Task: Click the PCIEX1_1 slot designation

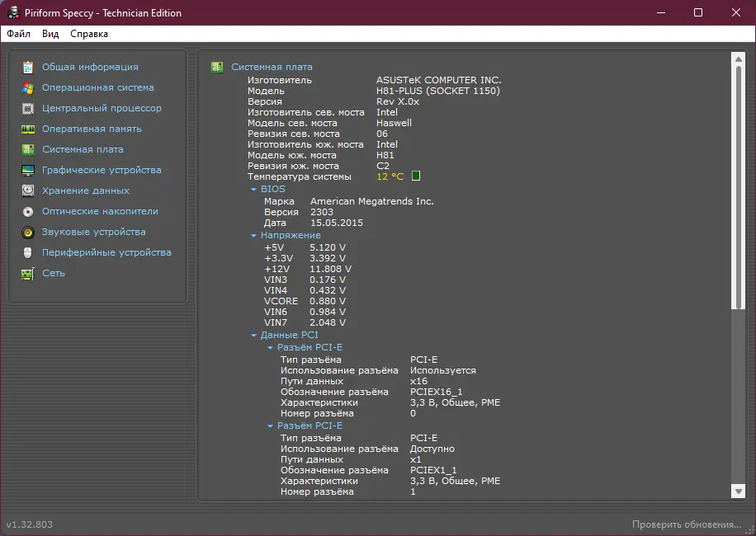Action: (x=433, y=471)
